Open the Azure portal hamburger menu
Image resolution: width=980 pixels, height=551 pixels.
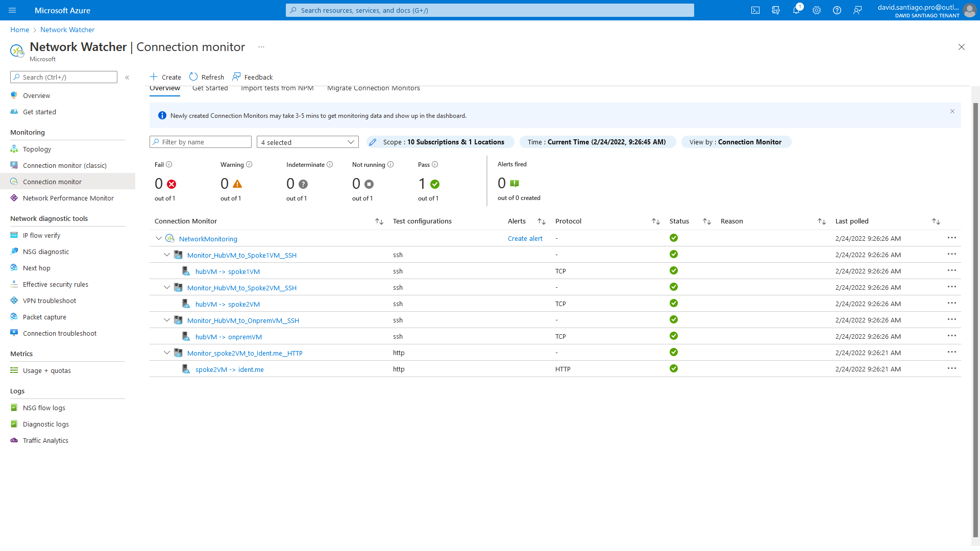click(x=12, y=10)
